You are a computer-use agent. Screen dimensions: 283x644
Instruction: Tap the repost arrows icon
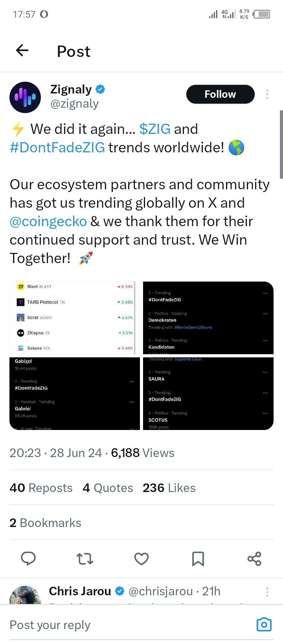(85, 558)
